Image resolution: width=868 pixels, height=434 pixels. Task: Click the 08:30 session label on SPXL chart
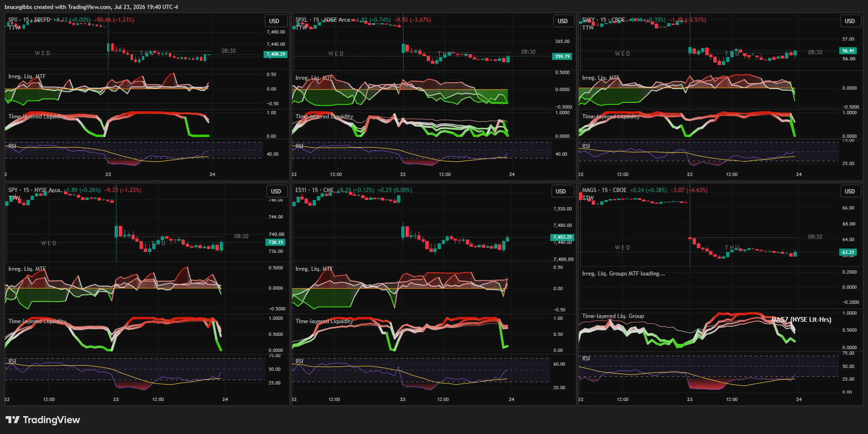[x=528, y=52]
